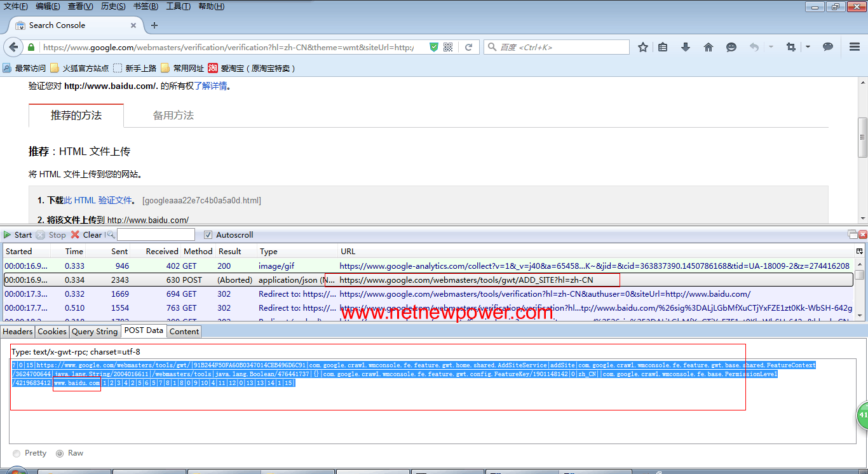Expand the screenshot tool dropdown arrow
This screenshot has height=474, width=868.
pos(808,47)
